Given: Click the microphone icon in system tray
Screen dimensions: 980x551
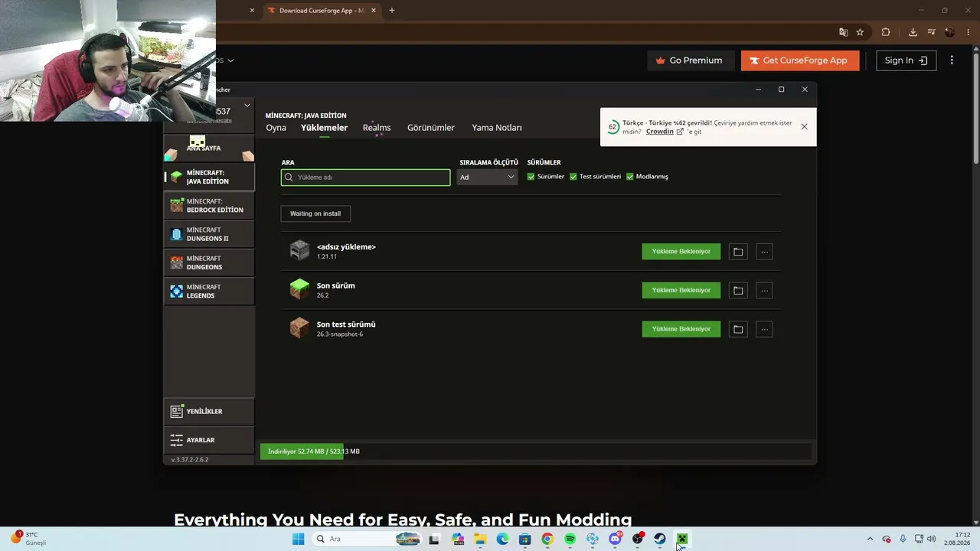Looking at the screenshot, I should 903,539.
